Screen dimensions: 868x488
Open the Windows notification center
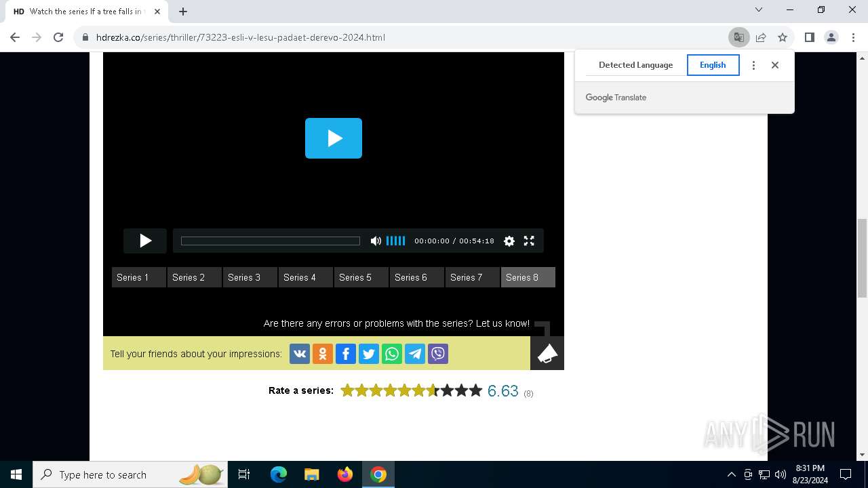click(846, 474)
